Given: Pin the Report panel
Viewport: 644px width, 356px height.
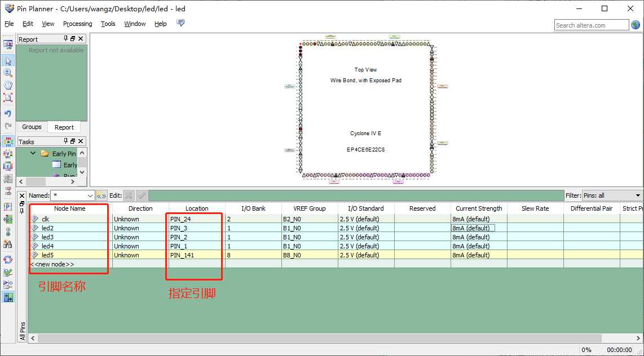Looking at the screenshot, I should 66,38.
